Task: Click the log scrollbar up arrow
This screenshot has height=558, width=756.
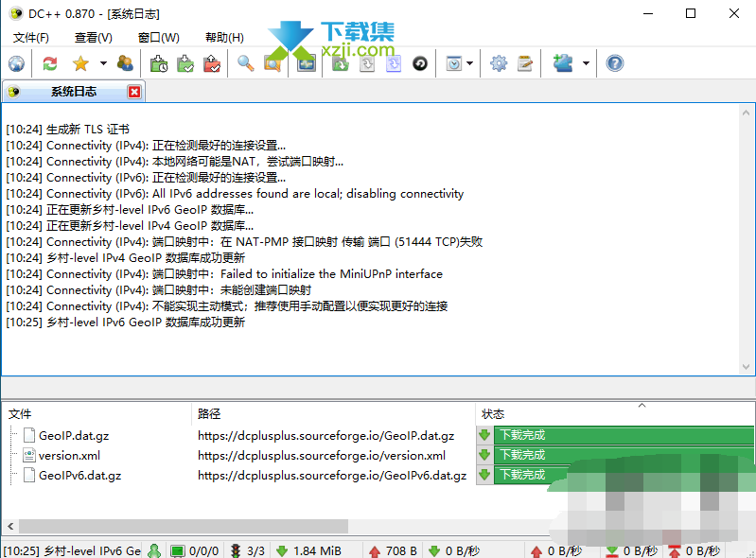Action: pos(746,113)
